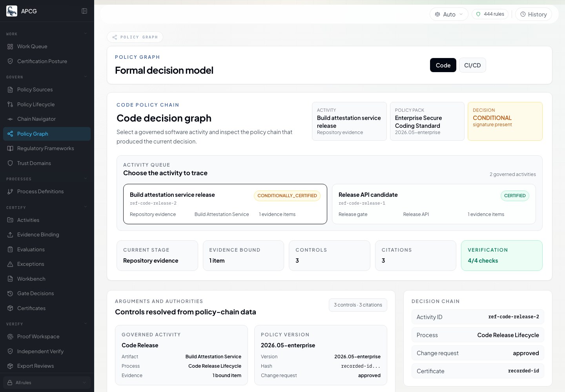
Task: Click Certificates cube icon
Action: (x=10, y=308)
